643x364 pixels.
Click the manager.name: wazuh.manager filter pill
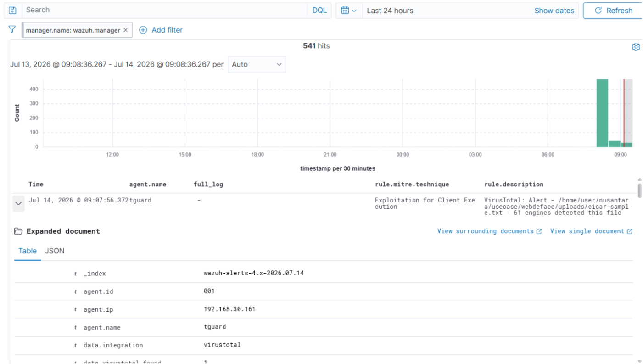pos(73,30)
